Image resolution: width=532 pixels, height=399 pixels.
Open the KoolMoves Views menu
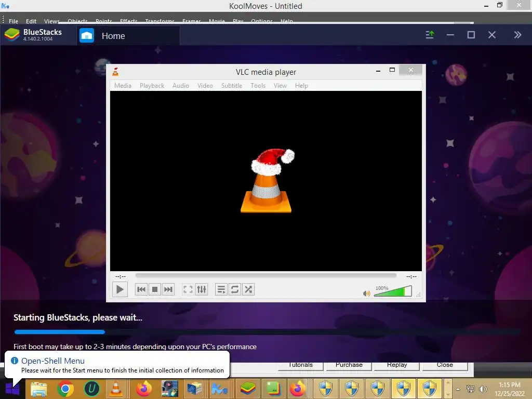click(52, 21)
